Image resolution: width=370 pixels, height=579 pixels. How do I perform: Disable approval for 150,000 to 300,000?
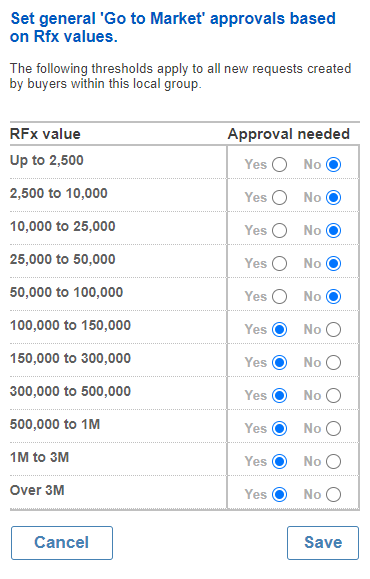pyautogui.click(x=333, y=363)
